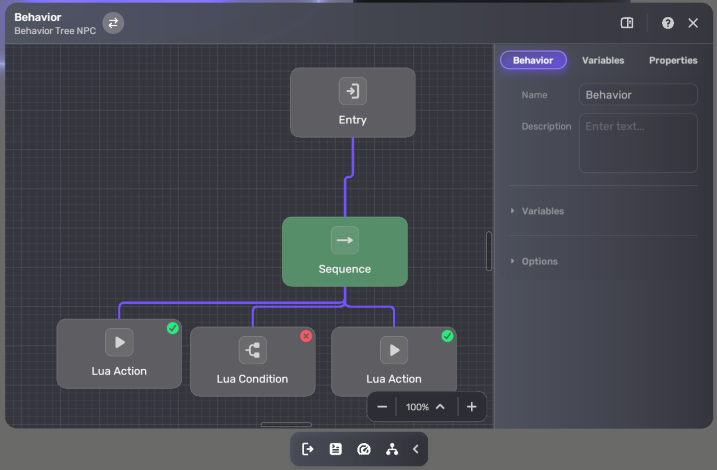Click the Description text field

[638, 143]
